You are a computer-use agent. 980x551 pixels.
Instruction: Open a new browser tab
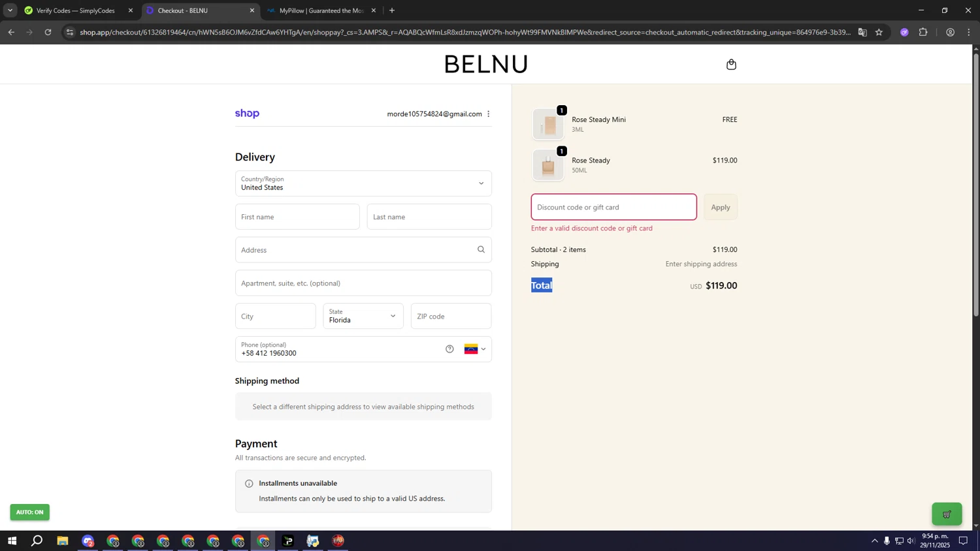point(392,10)
